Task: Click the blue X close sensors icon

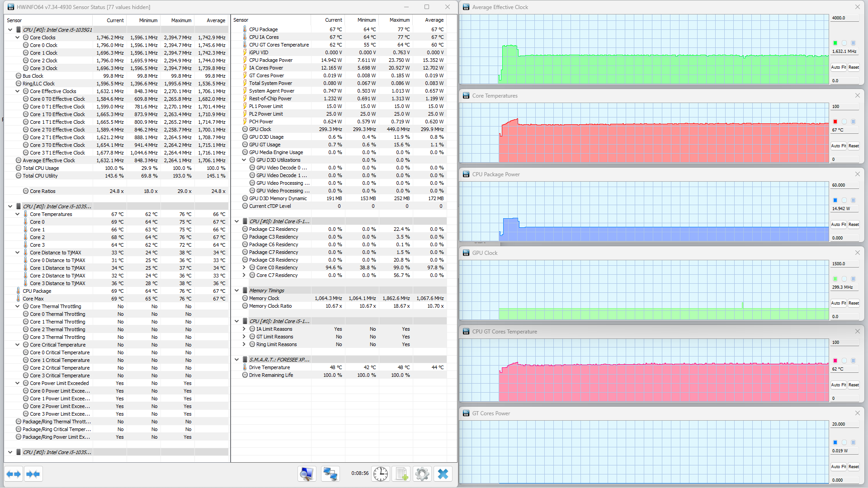Action: coord(443,474)
